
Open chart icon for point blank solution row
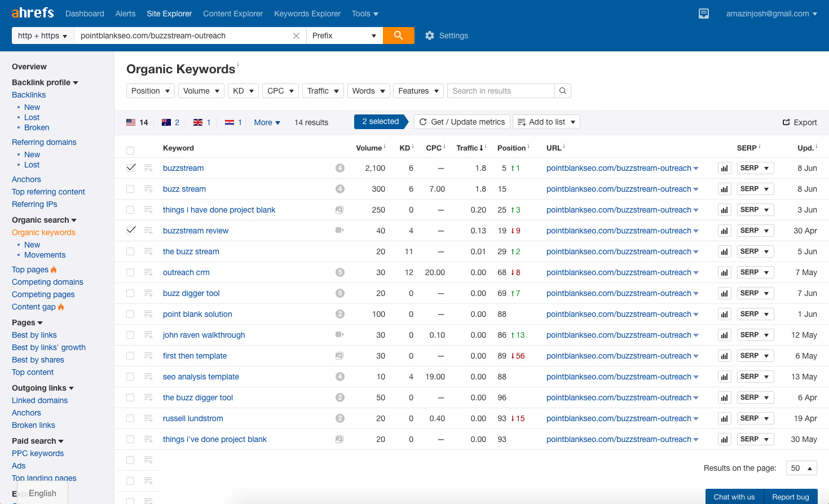point(725,314)
